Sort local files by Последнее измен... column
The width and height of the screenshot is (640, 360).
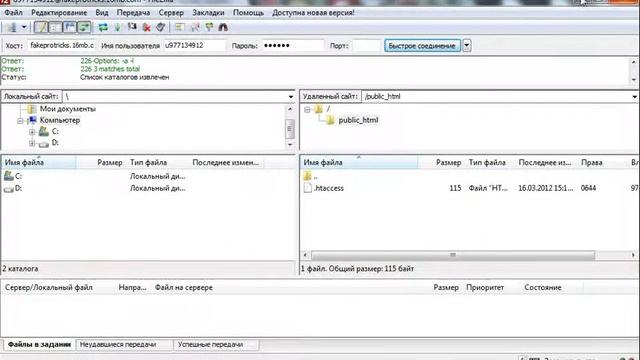click(x=227, y=162)
